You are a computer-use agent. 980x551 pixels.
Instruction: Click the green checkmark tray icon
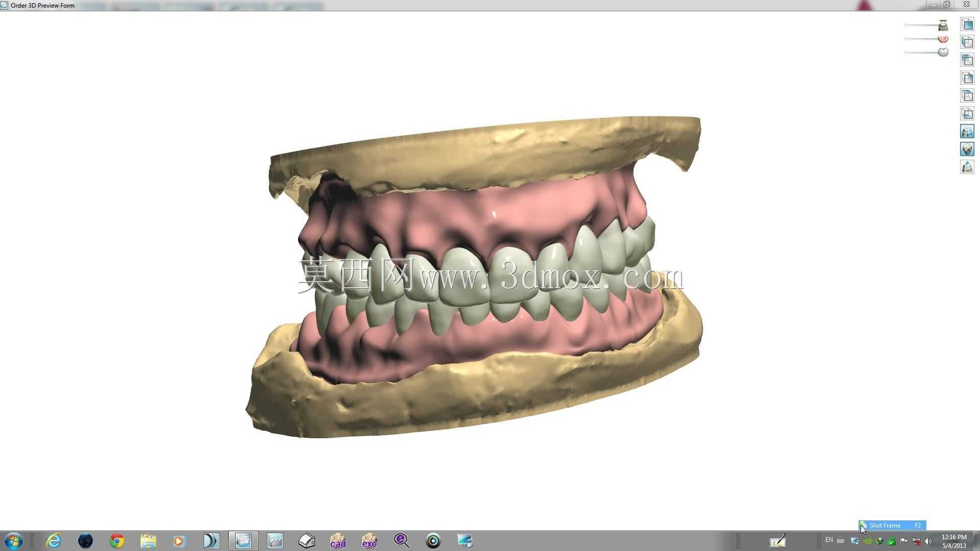point(891,541)
